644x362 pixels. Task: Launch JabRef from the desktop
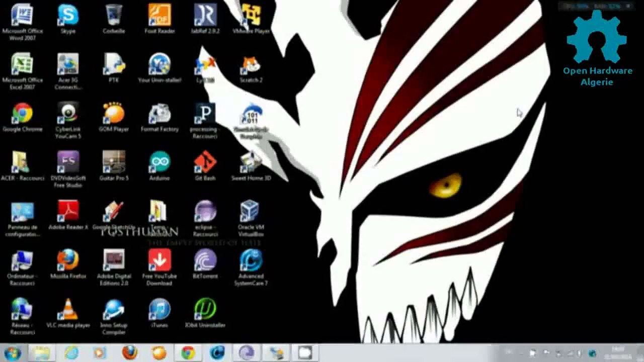point(205,19)
